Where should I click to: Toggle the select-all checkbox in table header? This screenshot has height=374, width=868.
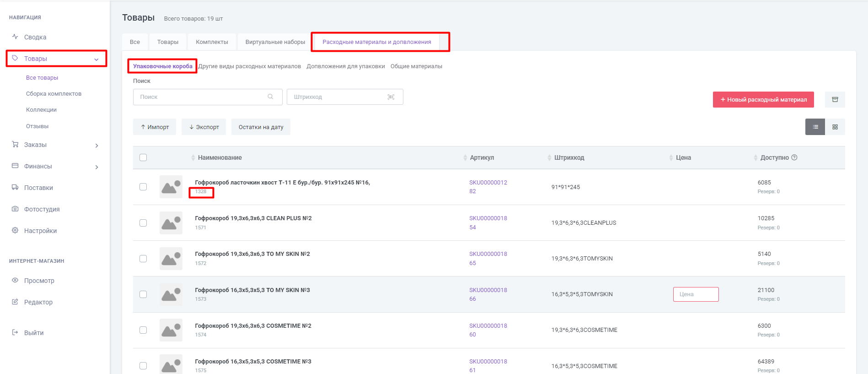pyautogui.click(x=143, y=157)
